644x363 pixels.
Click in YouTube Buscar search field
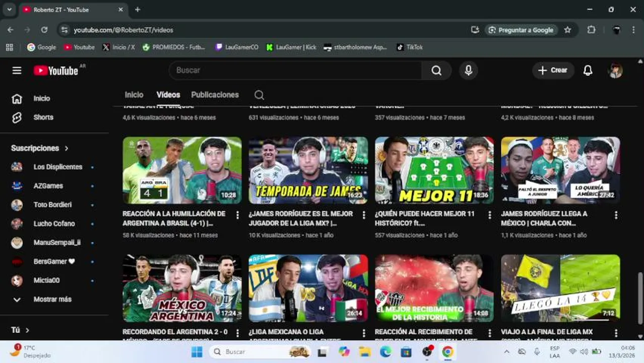pyautogui.click(x=295, y=71)
